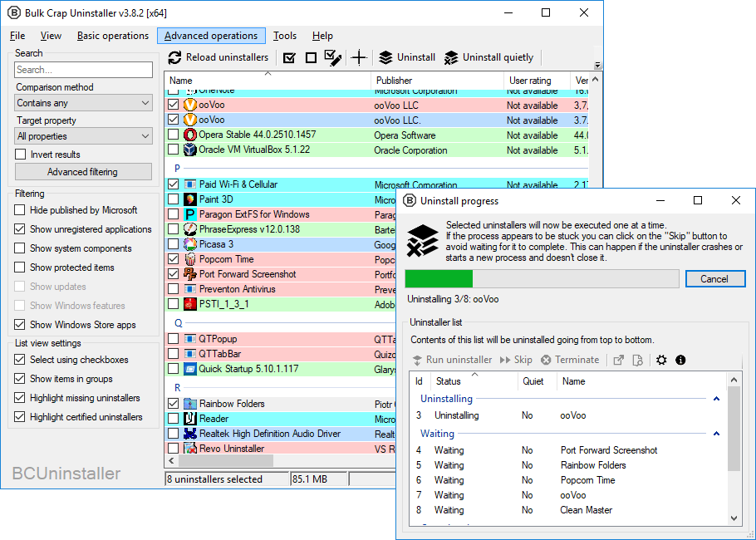Click the Oracle VM VirtualBox cube icon

[x=190, y=150]
